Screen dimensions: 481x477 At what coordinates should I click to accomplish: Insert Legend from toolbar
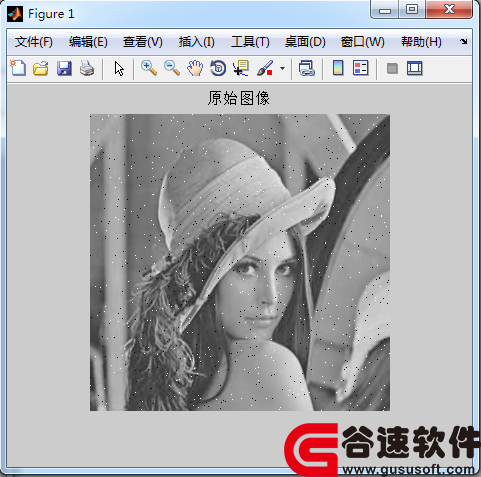point(360,68)
